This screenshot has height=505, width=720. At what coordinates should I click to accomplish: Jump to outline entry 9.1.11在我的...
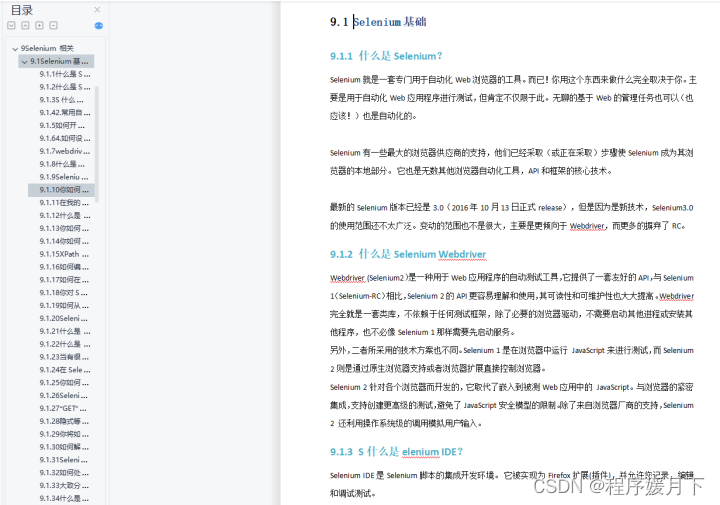pyautogui.click(x=64, y=202)
